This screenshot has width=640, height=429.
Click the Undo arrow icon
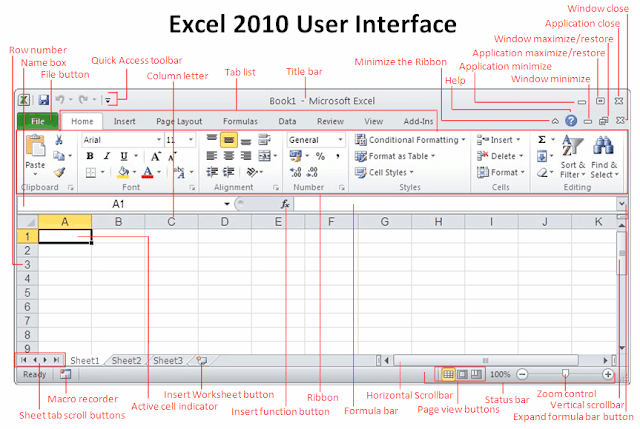point(60,100)
